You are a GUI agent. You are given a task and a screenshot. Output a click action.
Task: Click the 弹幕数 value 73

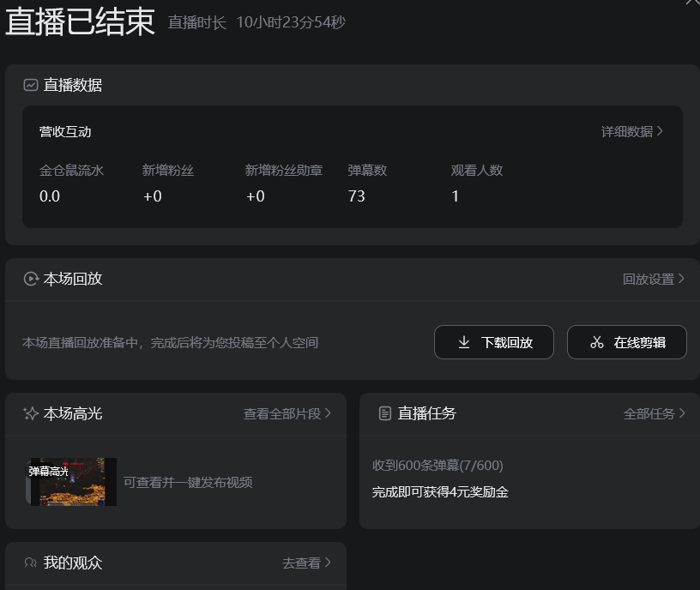click(x=356, y=196)
